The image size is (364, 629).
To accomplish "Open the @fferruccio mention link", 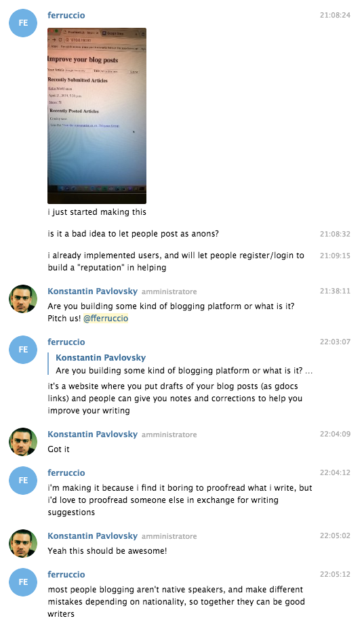I will pos(106,319).
